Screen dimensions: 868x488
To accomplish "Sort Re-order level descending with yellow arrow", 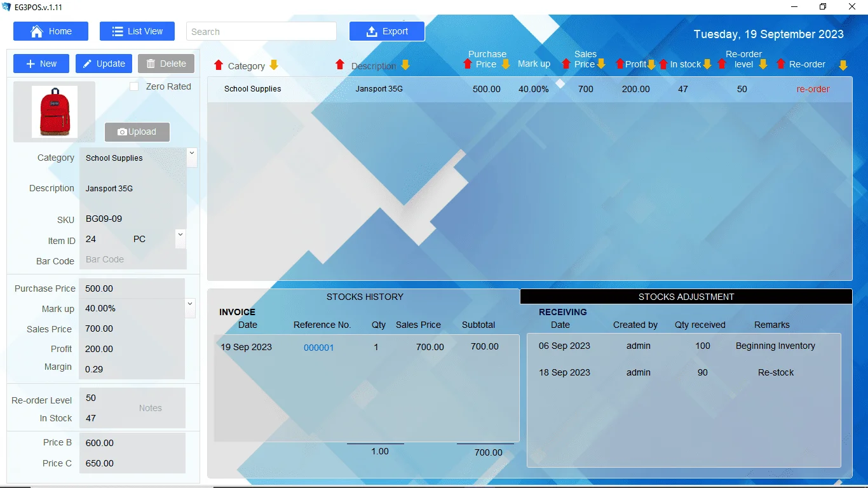I will pyautogui.click(x=763, y=64).
